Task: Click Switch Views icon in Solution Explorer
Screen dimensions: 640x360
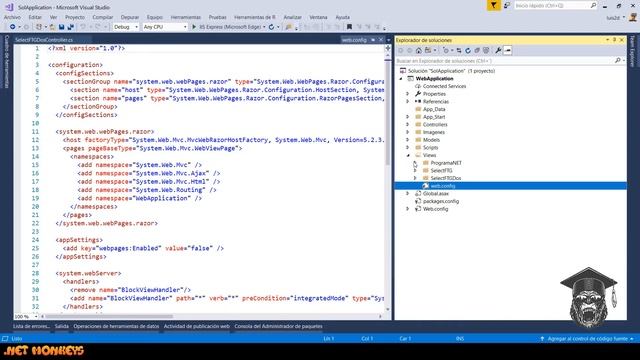Action: pyautogui.click(x=428, y=50)
